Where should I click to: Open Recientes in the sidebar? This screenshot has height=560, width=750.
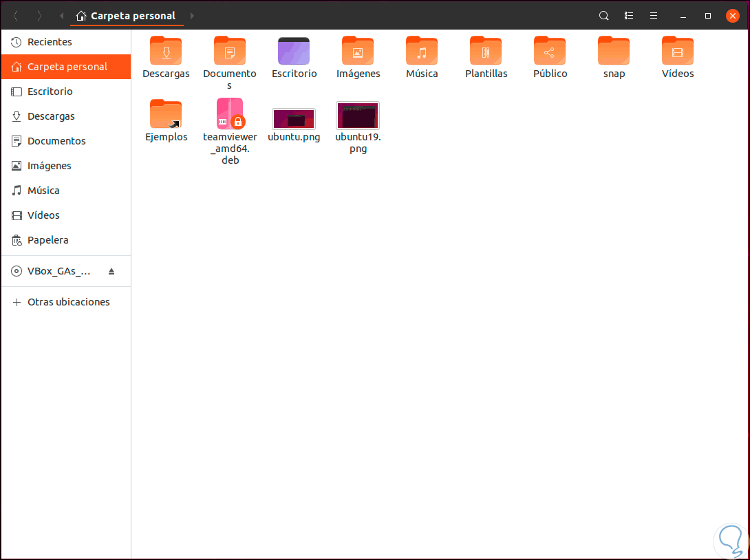coord(66,42)
